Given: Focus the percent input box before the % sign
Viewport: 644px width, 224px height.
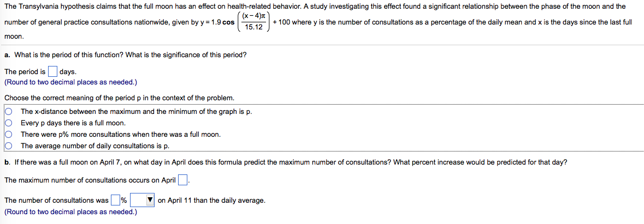Looking at the screenshot, I should [x=115, y=201].
